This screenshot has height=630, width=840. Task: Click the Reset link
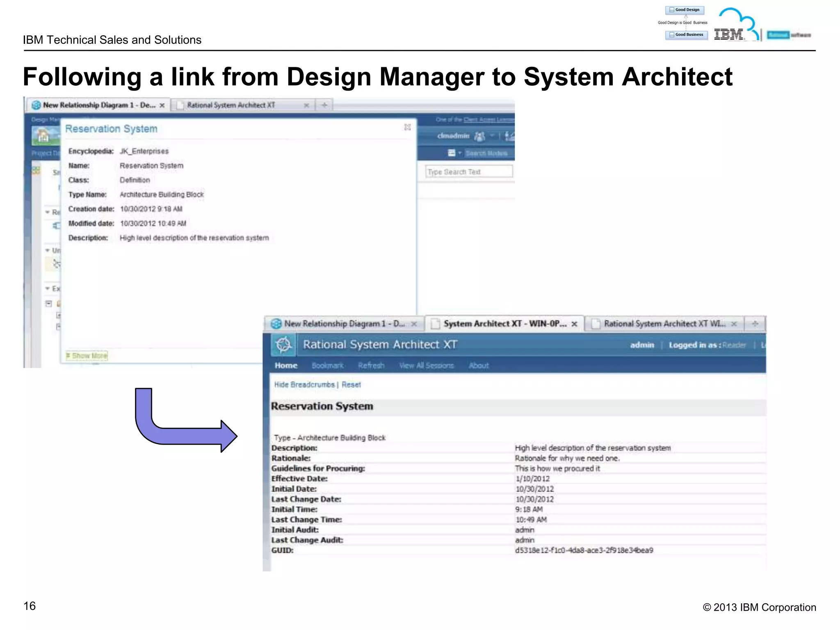[351, 385]
